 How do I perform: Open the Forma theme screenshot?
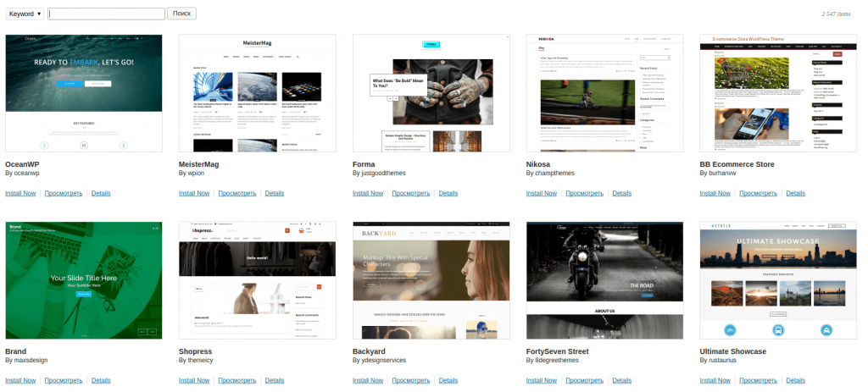[x=431, y=93]
